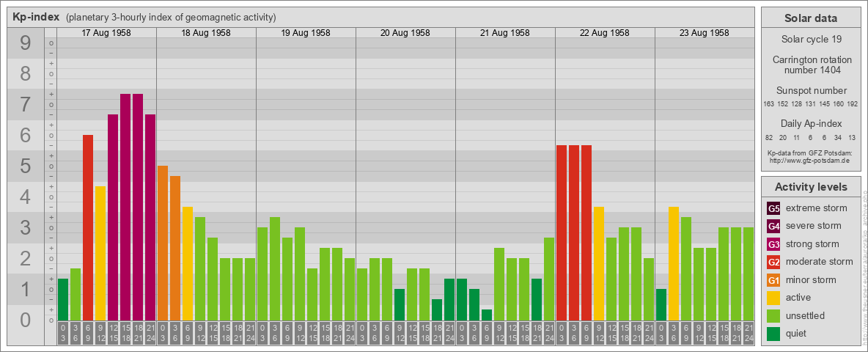Click daily Ap-index value 34
Screen dimensions: 868x352
[838, 137]
